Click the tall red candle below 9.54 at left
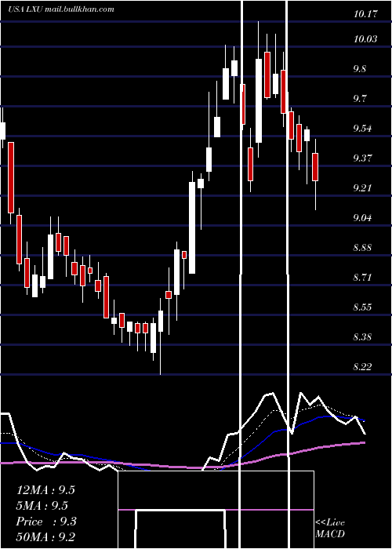This screenshot has width=392, height=549. click(x=11, y=177)
